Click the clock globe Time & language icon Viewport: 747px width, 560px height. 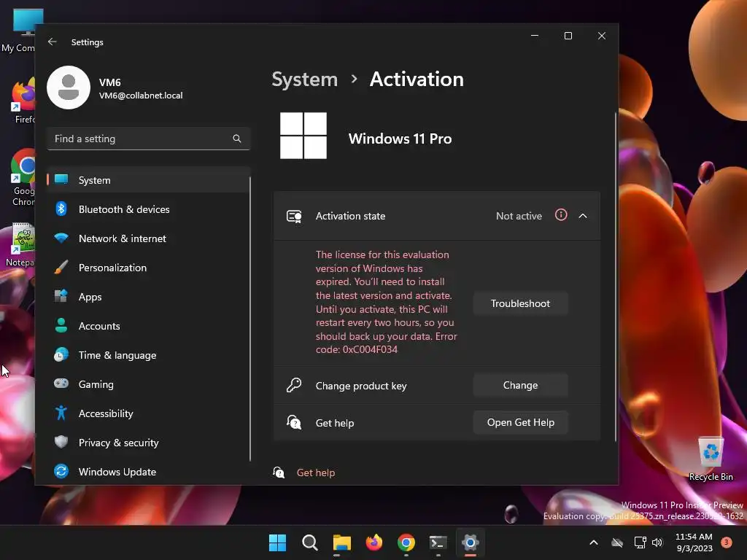coord(61,355)
